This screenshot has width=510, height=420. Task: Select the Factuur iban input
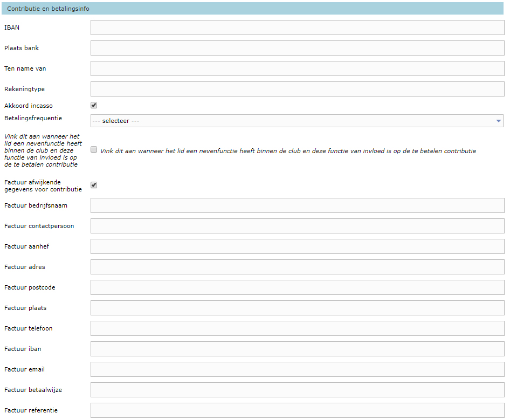pos(297,349)
